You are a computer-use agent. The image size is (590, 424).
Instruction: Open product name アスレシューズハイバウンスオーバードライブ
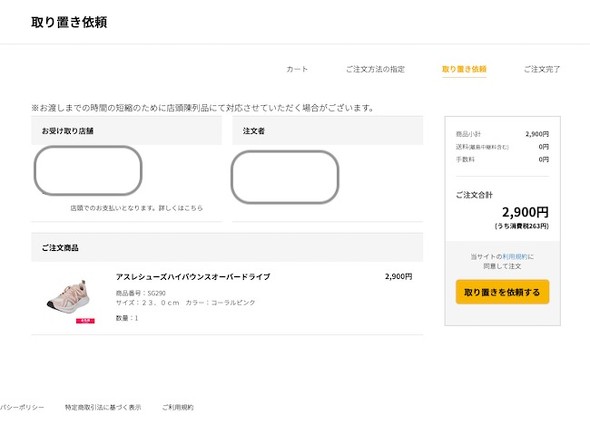tap(193, 277)
